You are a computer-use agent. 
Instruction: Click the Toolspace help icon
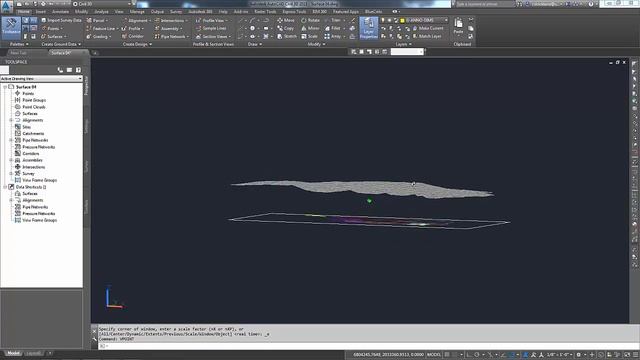[x=78, y=70]
